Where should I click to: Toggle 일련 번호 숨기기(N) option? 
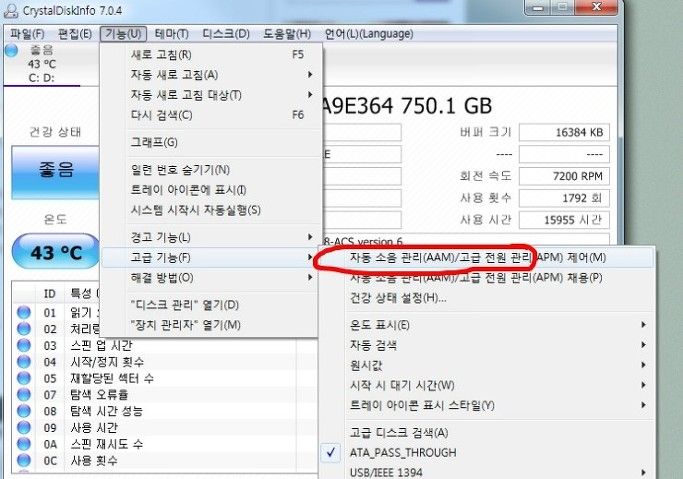click(212, 170)
